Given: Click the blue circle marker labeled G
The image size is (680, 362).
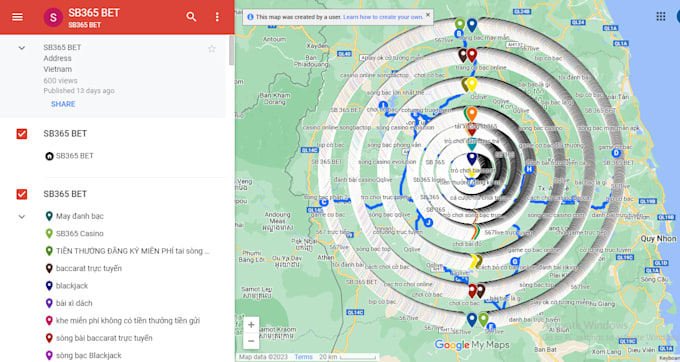Looking at the screenshot, I should (515, 261).
